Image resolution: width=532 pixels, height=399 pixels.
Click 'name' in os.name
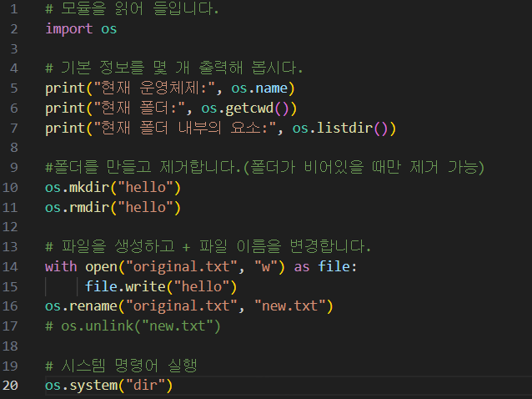(272, 88)
